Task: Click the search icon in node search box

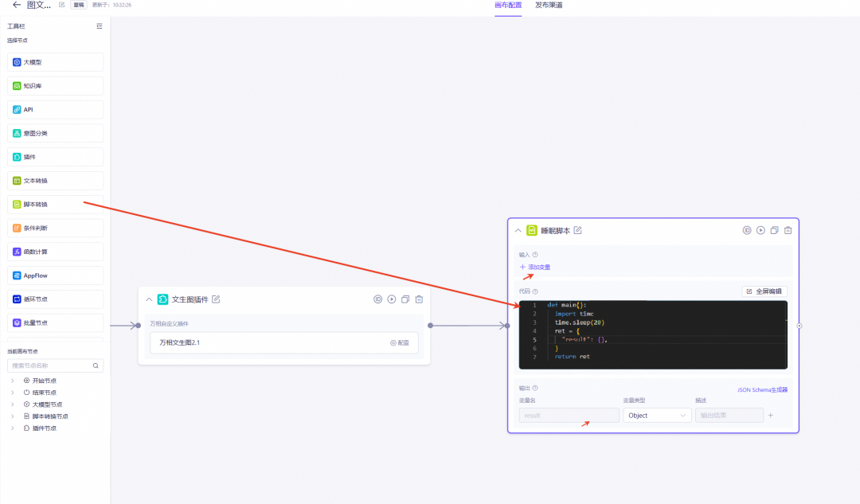Action: point(96,366)
